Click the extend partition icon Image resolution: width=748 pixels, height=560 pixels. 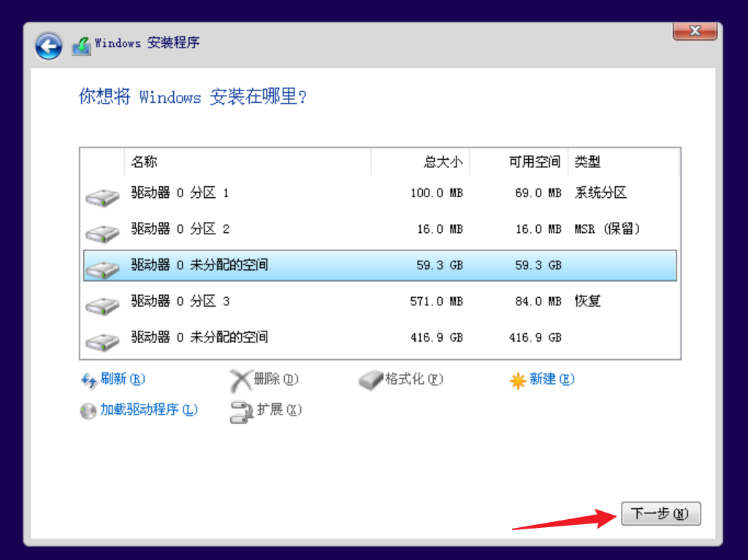click(x=241, y=412)
